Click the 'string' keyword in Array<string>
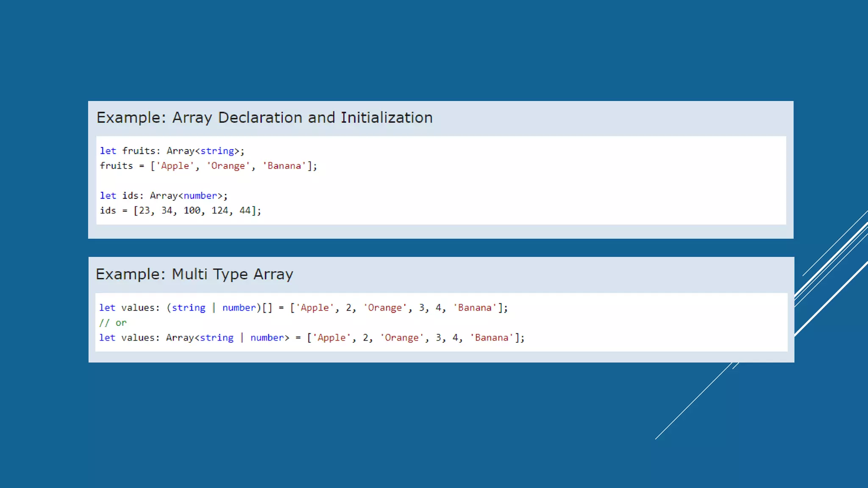The width and height of the screenshot is (868, 488). click(217, 151)
